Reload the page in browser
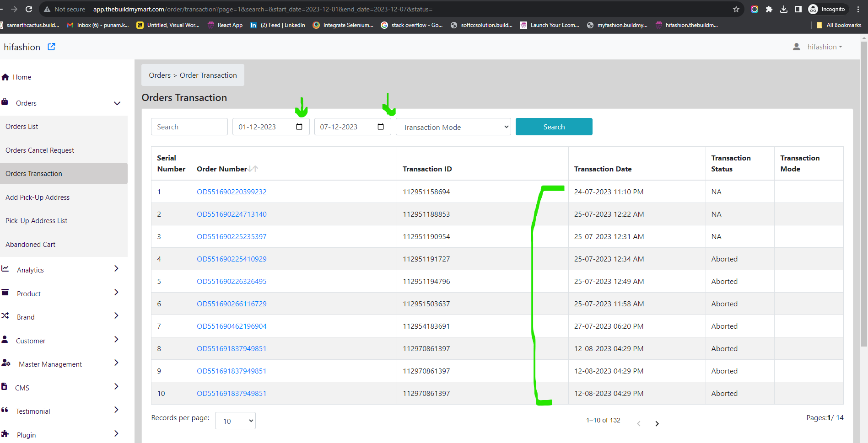The image size is (868, 443). pos(29,9)
